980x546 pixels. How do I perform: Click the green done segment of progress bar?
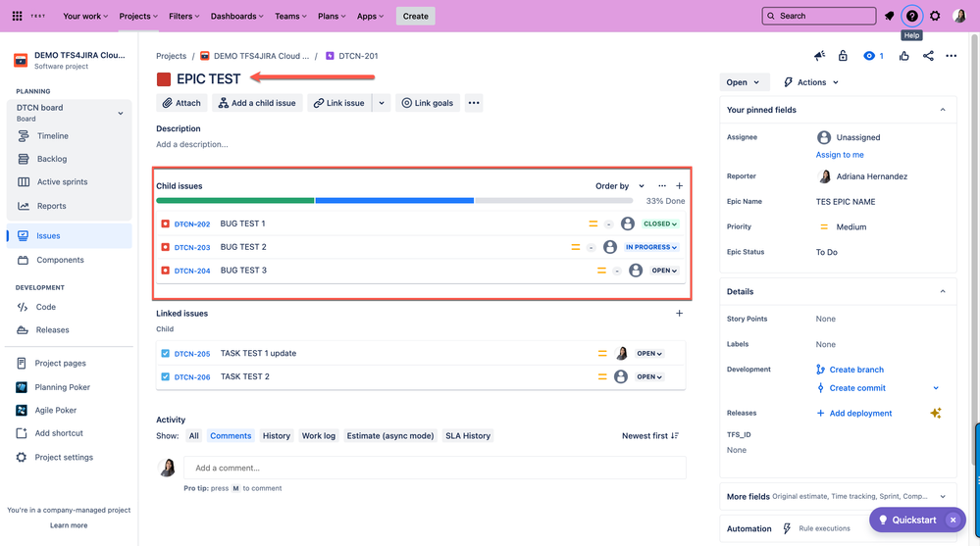pos(235,201)
